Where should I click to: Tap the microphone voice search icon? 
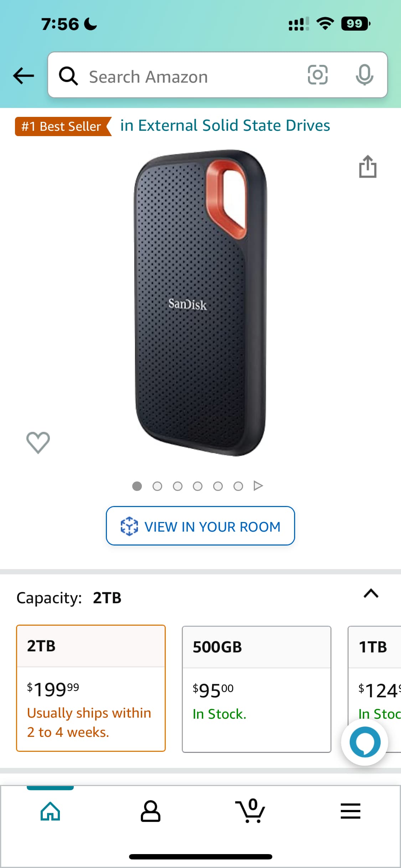364,75
